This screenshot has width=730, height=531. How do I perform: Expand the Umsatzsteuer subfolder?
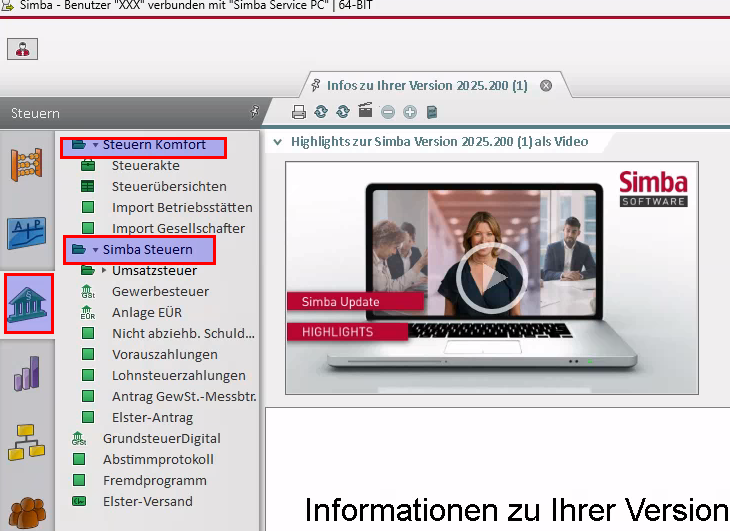pos(104,271)
